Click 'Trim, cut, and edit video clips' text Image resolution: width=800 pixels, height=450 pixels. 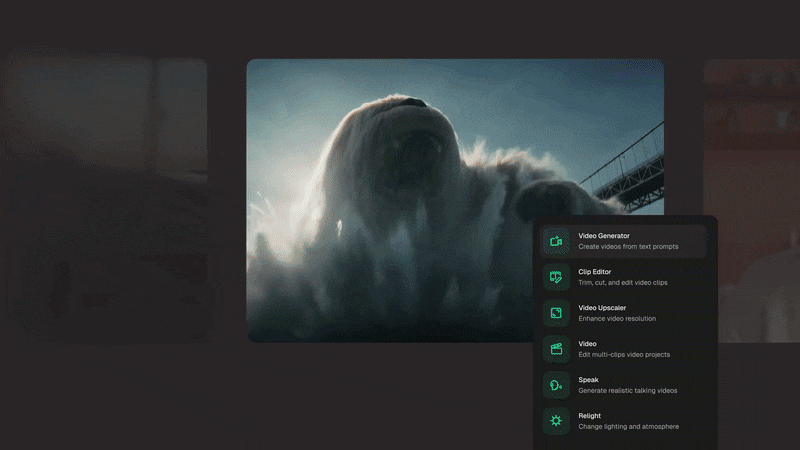[622, 283]
